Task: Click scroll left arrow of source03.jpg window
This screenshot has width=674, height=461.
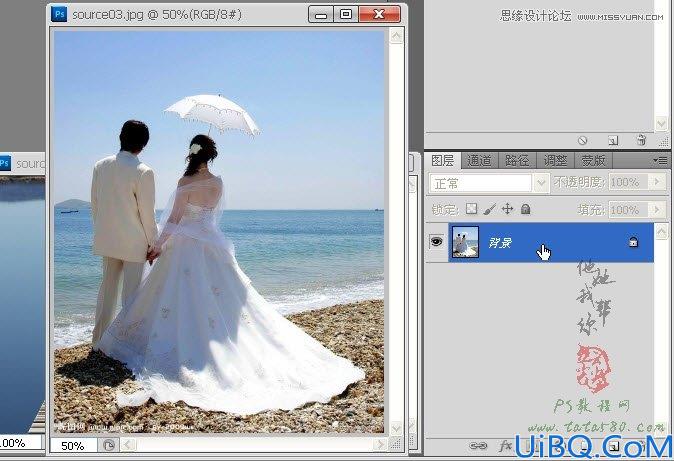Action: click(x=129, y=445)
